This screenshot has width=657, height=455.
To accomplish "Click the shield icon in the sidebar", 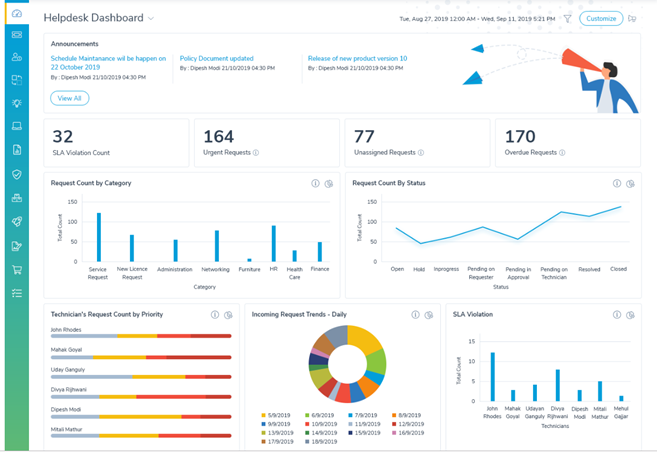I will pos(17,174).
